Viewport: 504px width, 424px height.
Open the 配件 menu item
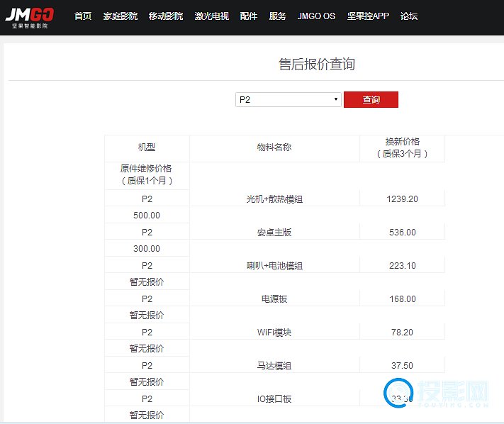tap(249, 16)
